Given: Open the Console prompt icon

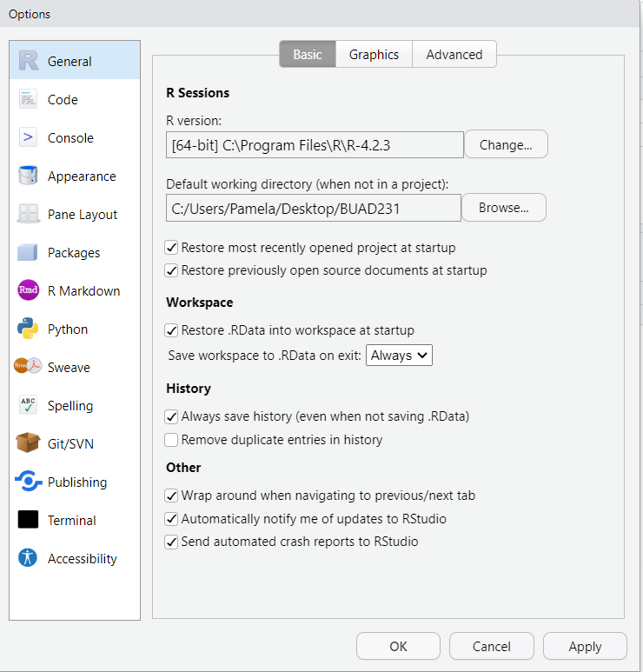Looking at the screenshot, I should coord(29,137).
